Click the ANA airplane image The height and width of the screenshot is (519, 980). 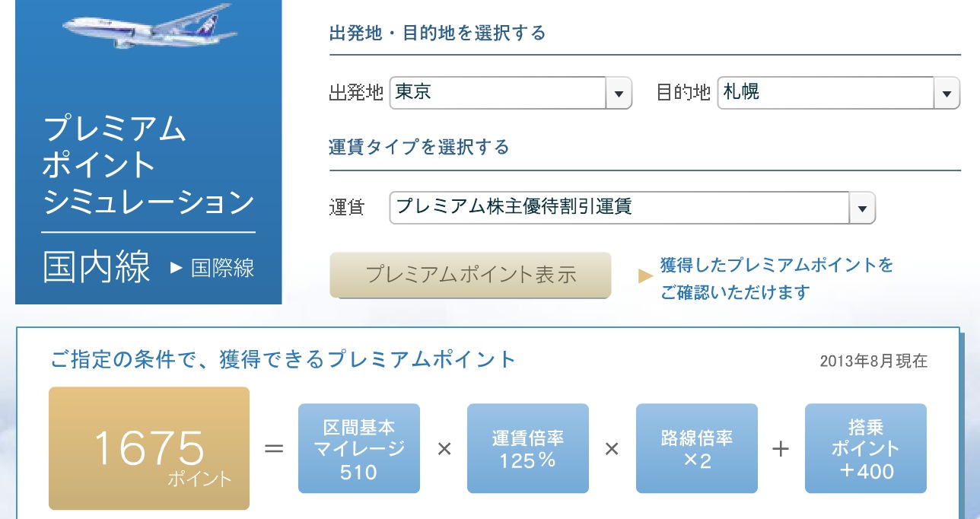[x=149, y=27]
